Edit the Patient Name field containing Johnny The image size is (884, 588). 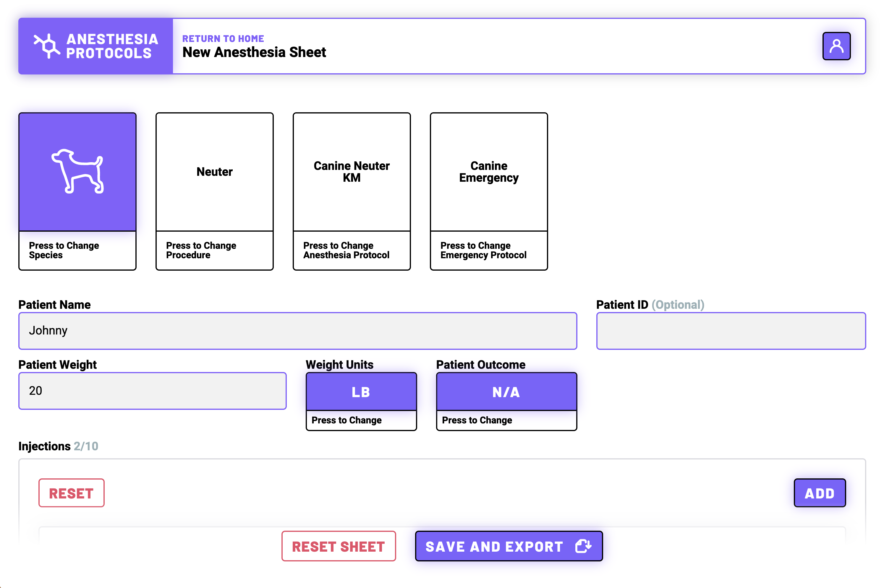[x=297, y=331]
